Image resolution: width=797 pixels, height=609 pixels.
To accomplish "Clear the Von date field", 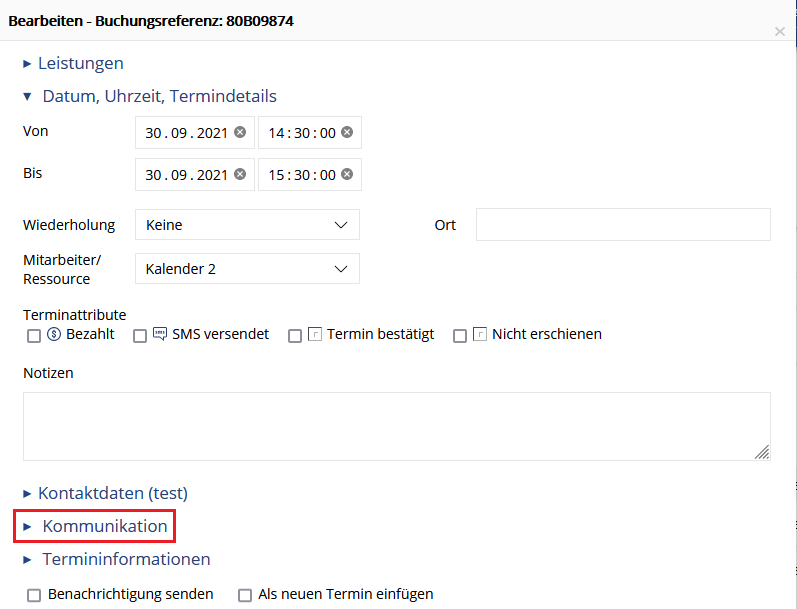I will (x=240, y=132).
